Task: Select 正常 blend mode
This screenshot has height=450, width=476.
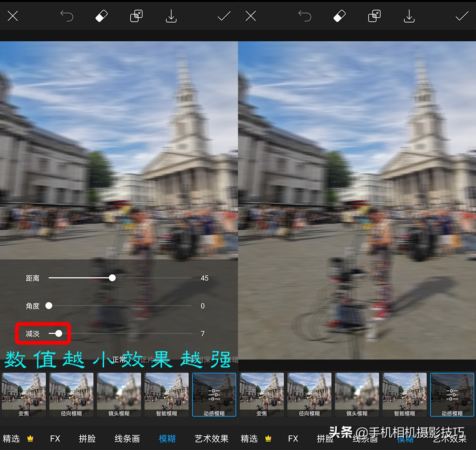Action: (x=119, y=360)
